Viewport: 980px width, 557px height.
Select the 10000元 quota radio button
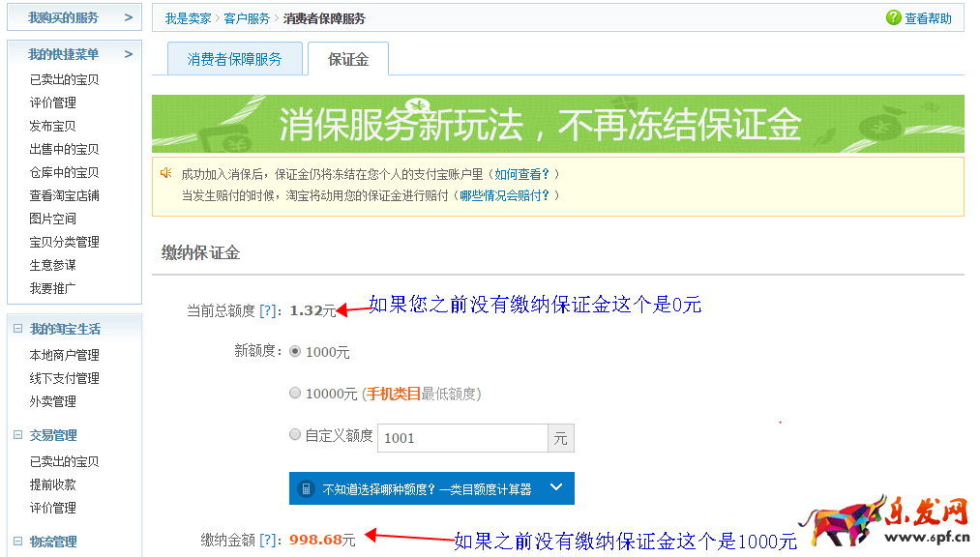click(295, 394)
